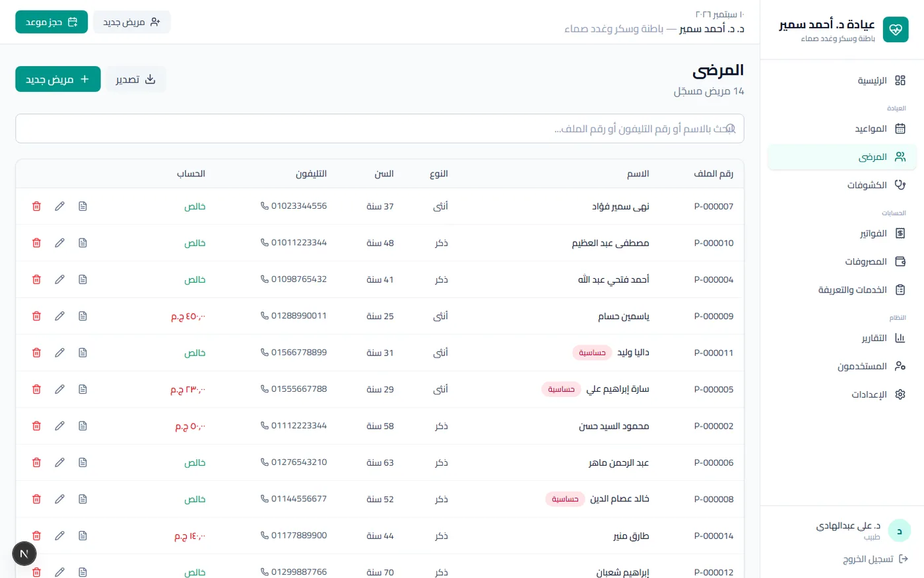The image size is (924, 578).
Task: Click trash icon in ياسمين حسام row
Action: (36, 316)
